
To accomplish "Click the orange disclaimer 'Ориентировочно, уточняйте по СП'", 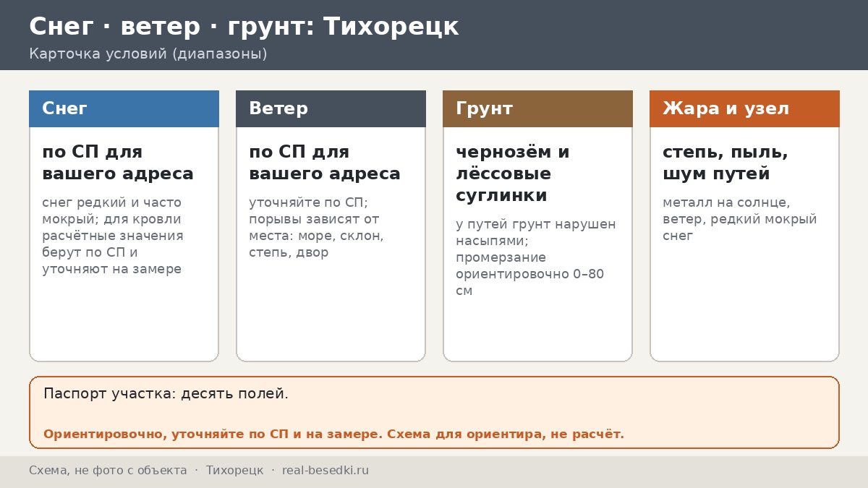I will click(x=333, y=435).
